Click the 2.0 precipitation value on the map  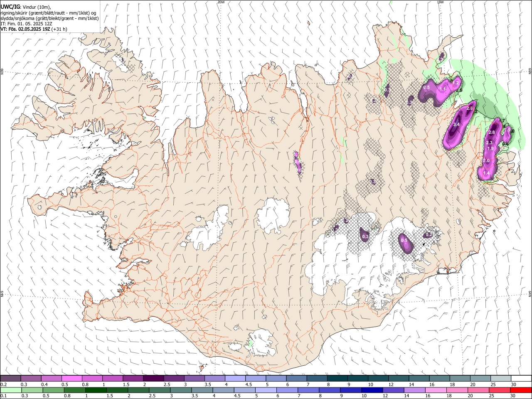point(486,161)
